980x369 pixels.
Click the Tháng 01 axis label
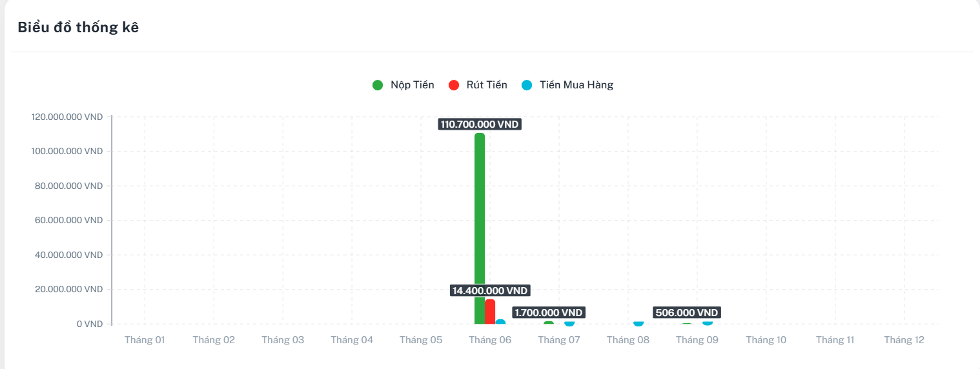tap(145, 340)
